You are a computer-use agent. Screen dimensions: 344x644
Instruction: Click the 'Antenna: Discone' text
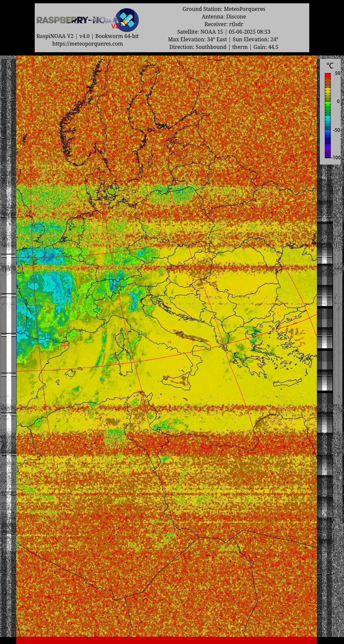pos(224,17)
